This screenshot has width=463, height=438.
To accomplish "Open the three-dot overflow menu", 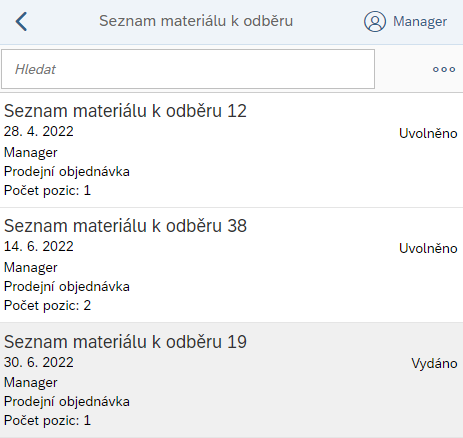I will tap(444, 69).
